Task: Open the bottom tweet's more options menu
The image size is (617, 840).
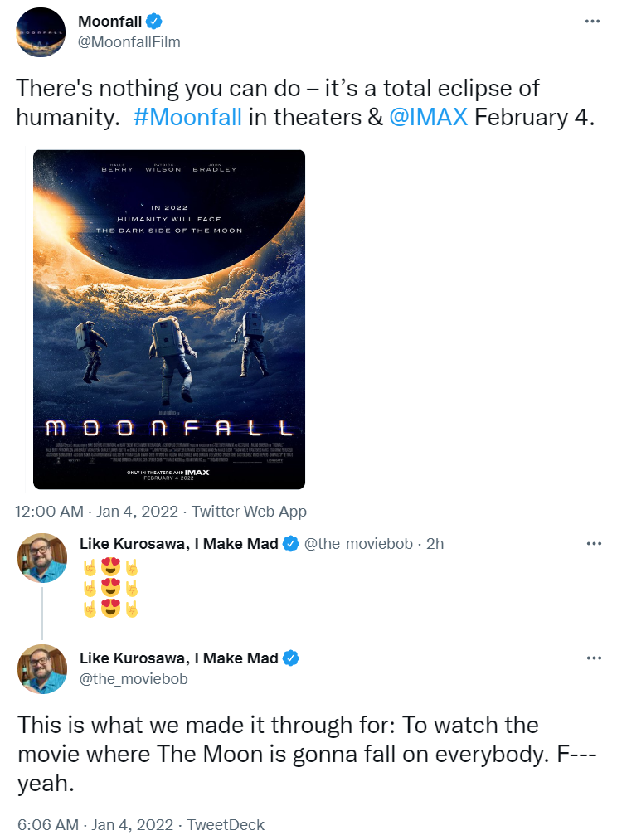Action: tap(592, 658)
